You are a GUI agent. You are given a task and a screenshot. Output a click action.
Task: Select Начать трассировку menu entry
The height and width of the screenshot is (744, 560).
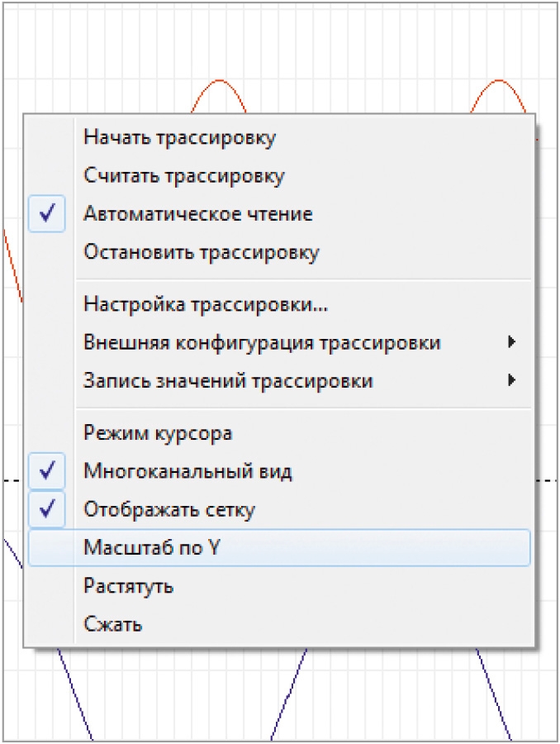click(x=279, y=137)
